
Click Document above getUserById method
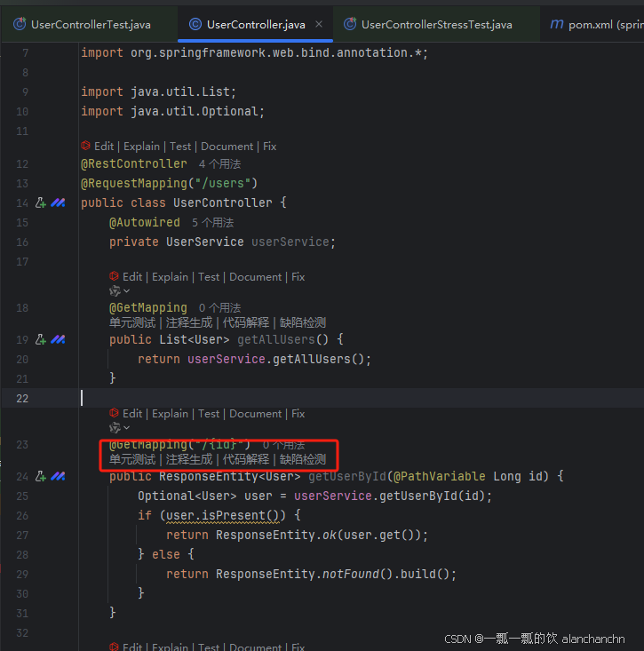[x=255, y=414]
